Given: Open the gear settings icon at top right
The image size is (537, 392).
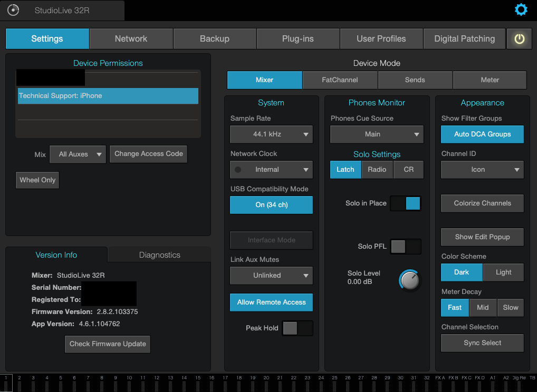Looking at the screenshot, I should point(521,9).
